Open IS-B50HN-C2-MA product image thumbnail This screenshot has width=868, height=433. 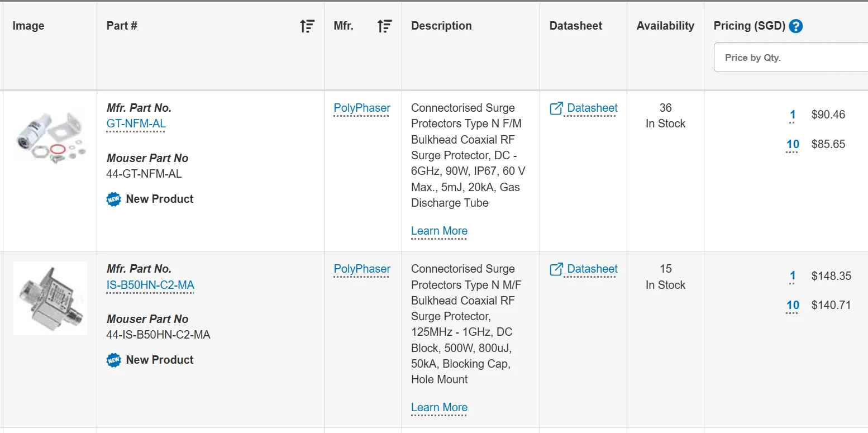[50, 298]
